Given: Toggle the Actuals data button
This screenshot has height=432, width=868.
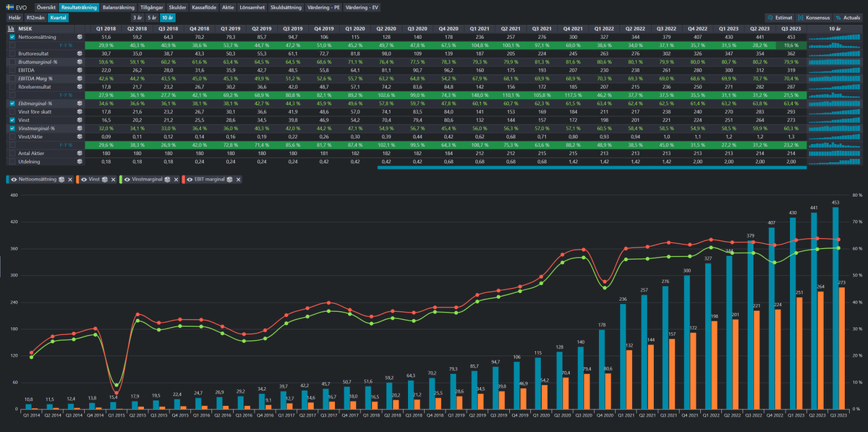Looking at the screenshot, I should point(847,17).
